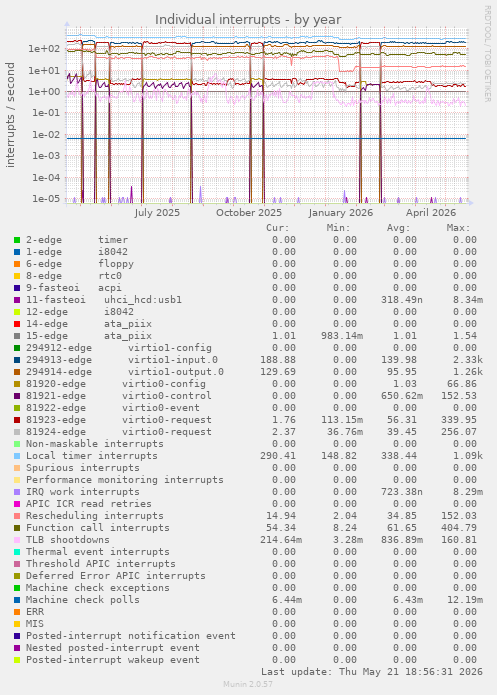Click the Cur value 188.88 for virtio1-input.0

[x=278, y=360]
